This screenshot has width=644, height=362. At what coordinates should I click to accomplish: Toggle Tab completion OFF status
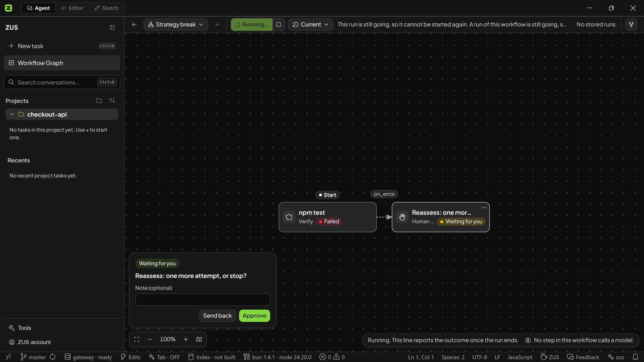click(164, 357)
